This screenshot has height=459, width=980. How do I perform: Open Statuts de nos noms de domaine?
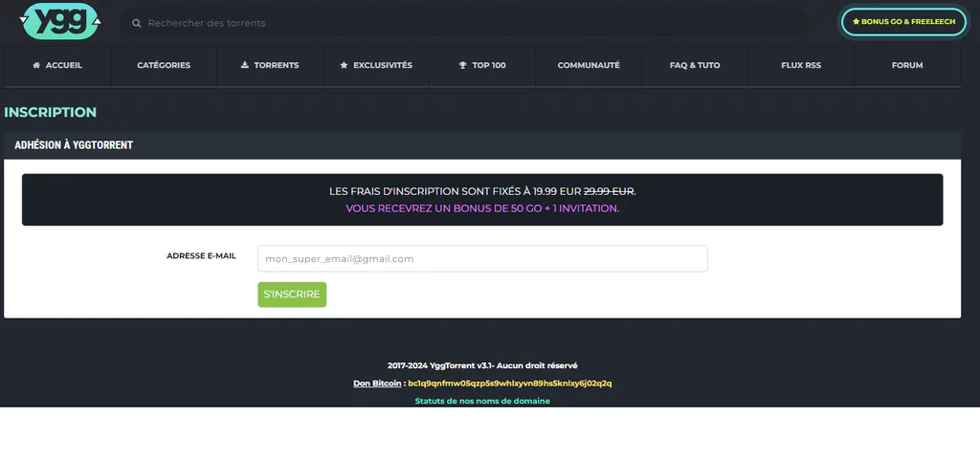click(x=482, y=401)
